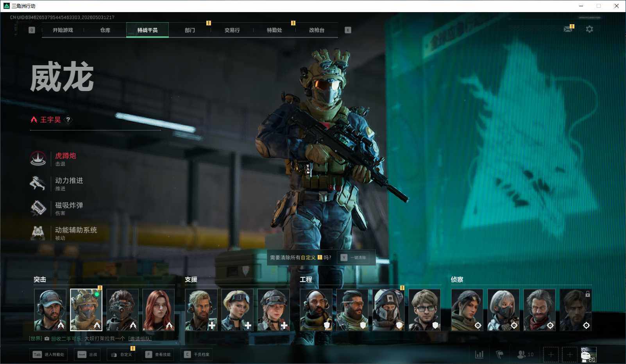
Task: Choose the helmeted 威龙 operator portrait
Action: tap(86, 310)
